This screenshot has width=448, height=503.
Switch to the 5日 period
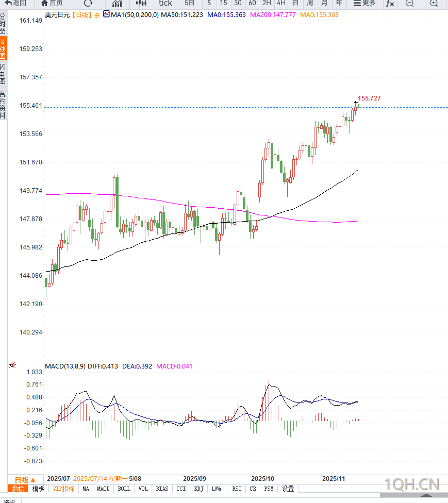(189, 3)
